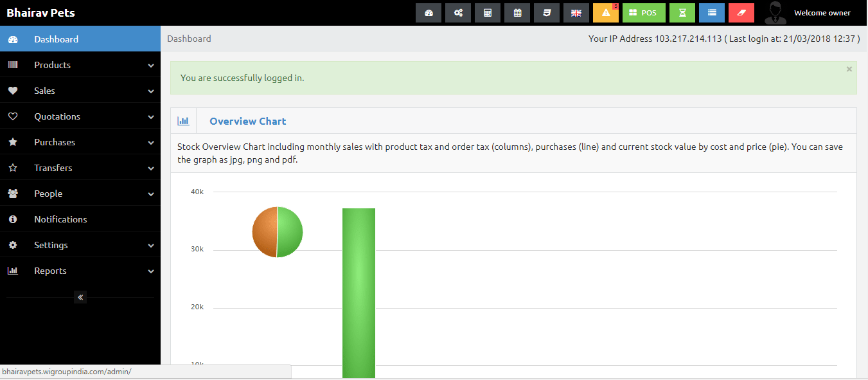Screen dimensions: 868x380
Task: Click the gear icon beside Settings
Action: coord(13,245)
